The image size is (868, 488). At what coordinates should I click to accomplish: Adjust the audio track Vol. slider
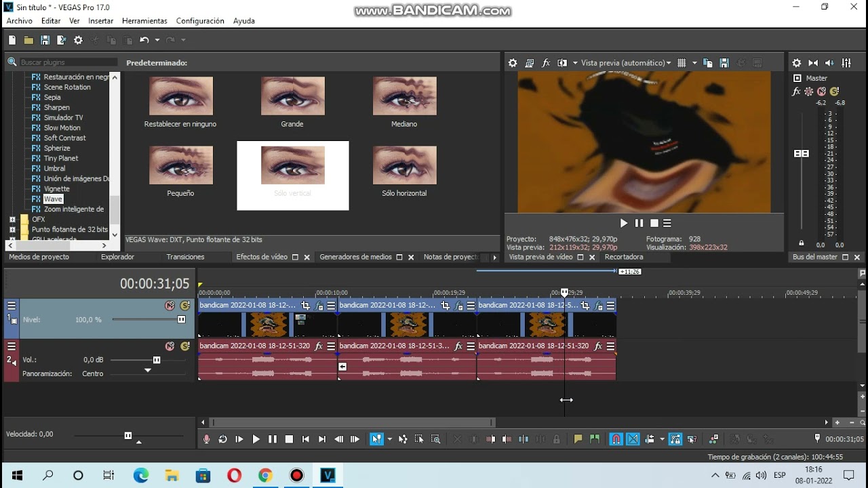coord(157,360)
